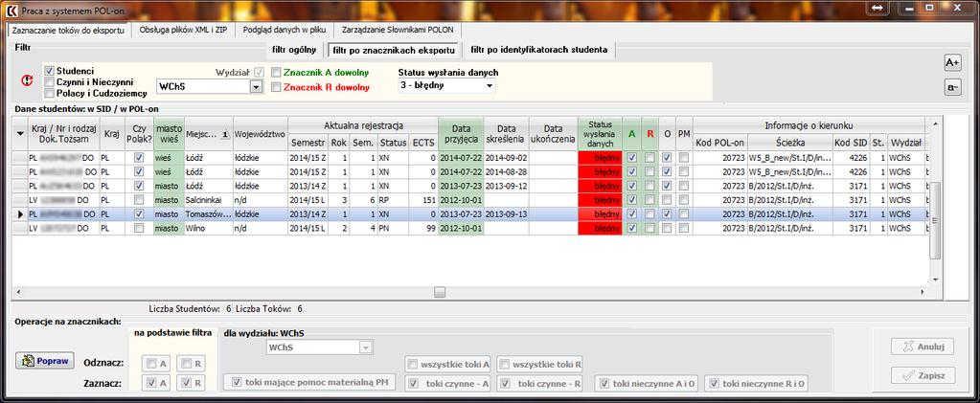980x403 pixels.
Task: Click the red refresh filter icon
Action: click(27, 80)
